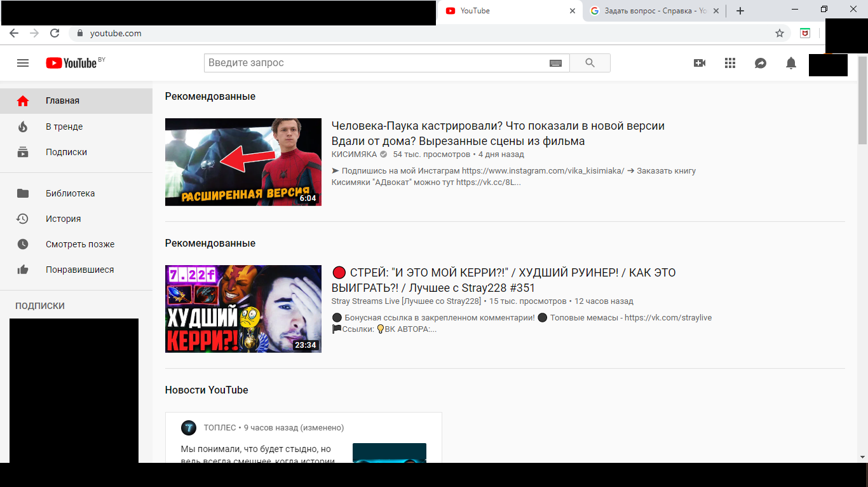Open the on-screen keyboard icon in search box
This screenshot has height=487, width=868.
click(555, 63)
